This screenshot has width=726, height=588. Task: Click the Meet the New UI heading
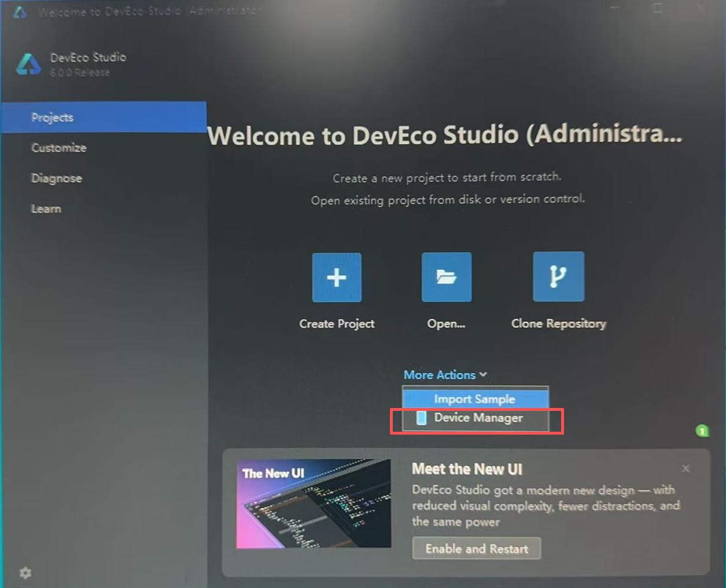[x=467, y=469]
